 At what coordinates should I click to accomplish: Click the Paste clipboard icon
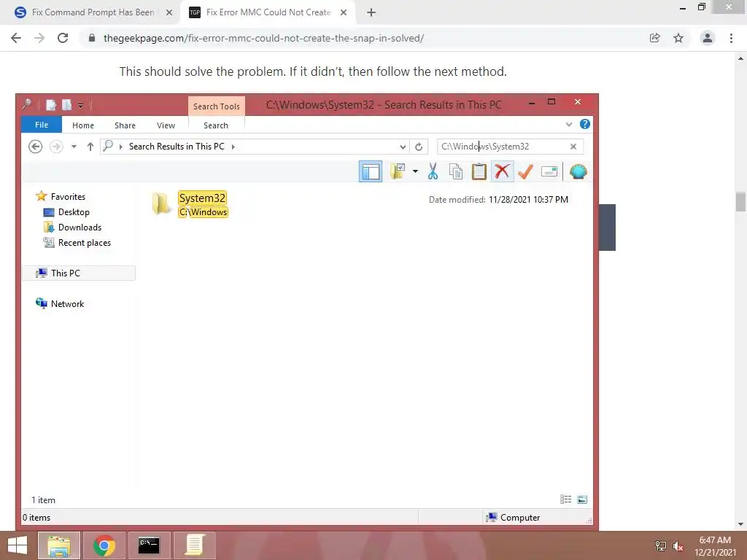tap(479, 171)
